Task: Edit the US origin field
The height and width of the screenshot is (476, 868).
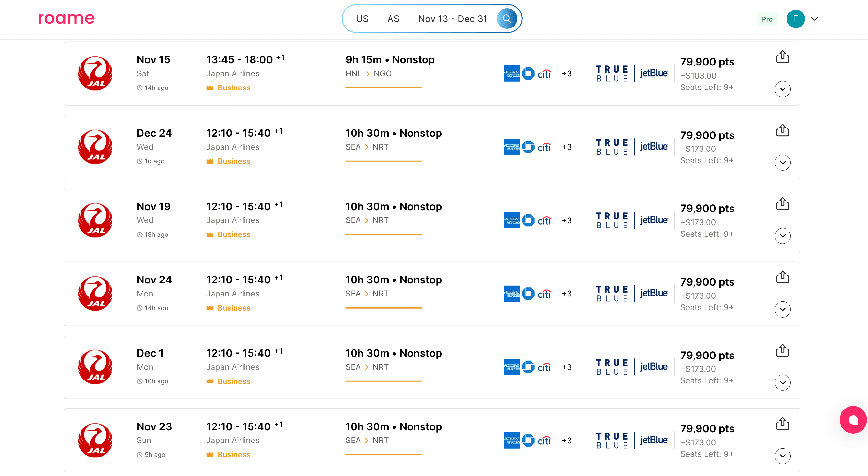Action: (x=362, y=19)
